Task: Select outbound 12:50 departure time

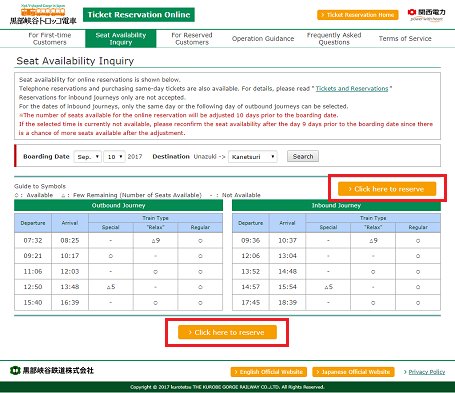Action: (33, 287)
